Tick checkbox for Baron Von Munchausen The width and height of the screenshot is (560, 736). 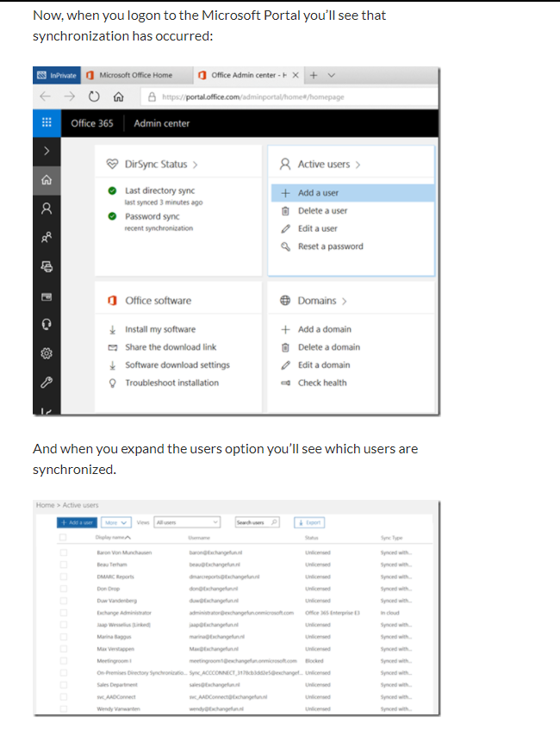point(64,552)
